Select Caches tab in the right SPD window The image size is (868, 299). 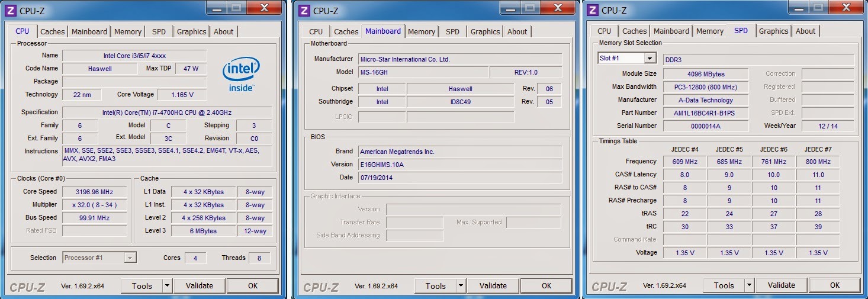coord(634,31)
